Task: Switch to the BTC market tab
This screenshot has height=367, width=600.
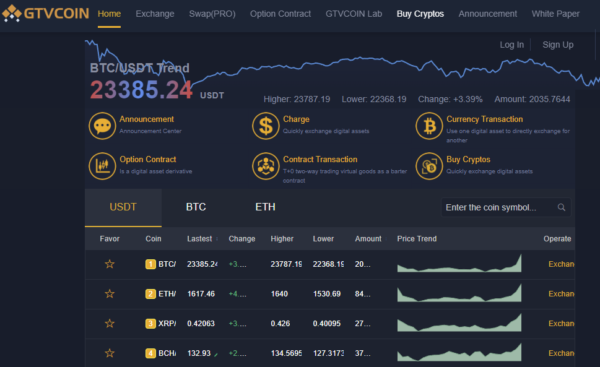Action: (x=196, y=207)
